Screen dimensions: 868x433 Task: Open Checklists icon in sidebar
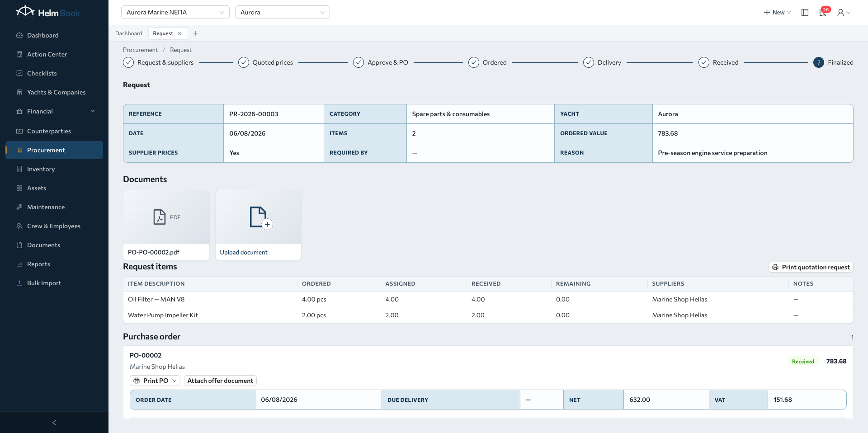pos(19,73)
